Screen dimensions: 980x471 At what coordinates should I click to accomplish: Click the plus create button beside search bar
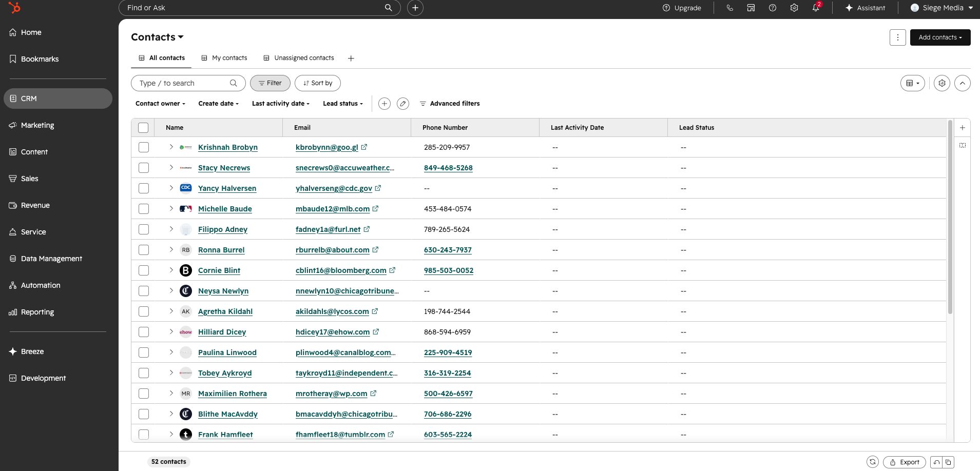[x=415, y=8]
